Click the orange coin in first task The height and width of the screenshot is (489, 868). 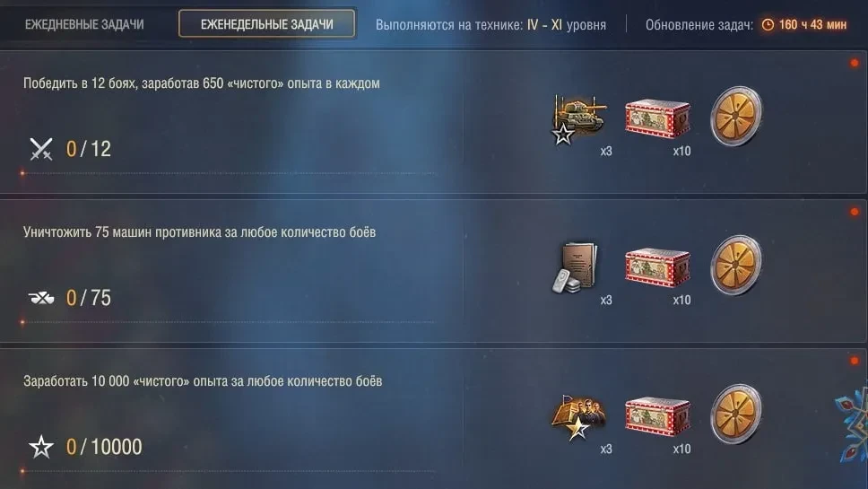pos(736,116)
